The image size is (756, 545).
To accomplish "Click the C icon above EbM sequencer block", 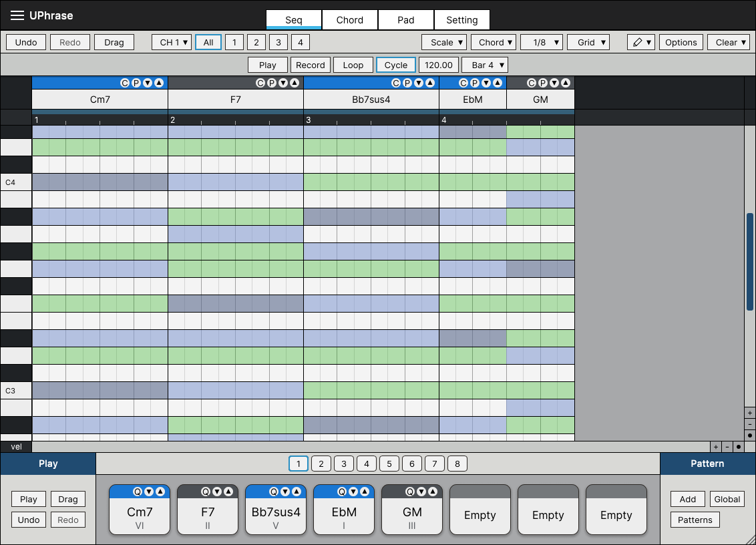I will pos(463,83).
